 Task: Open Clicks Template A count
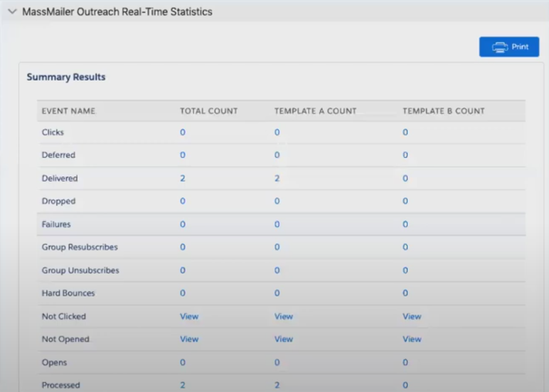(x=277, y=132)
